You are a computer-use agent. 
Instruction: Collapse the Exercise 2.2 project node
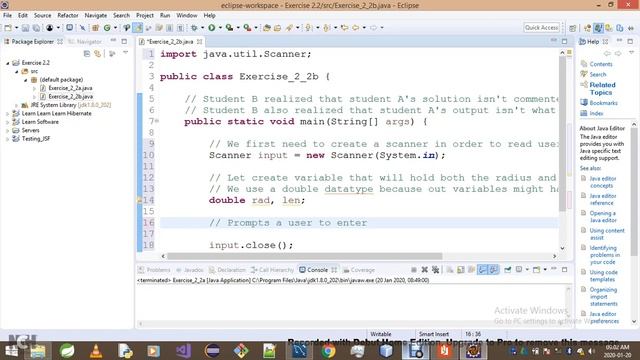pyautogui.click(x=8, y=63)
